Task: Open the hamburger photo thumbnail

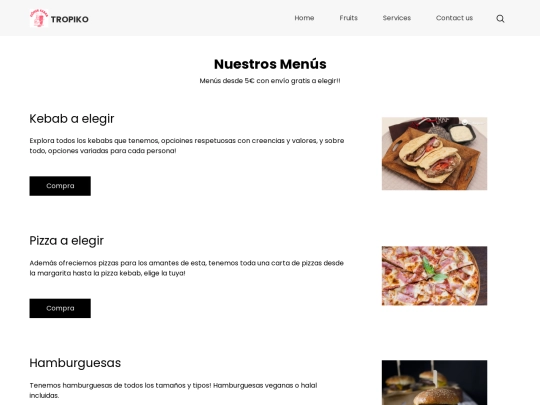Action: 434,383
